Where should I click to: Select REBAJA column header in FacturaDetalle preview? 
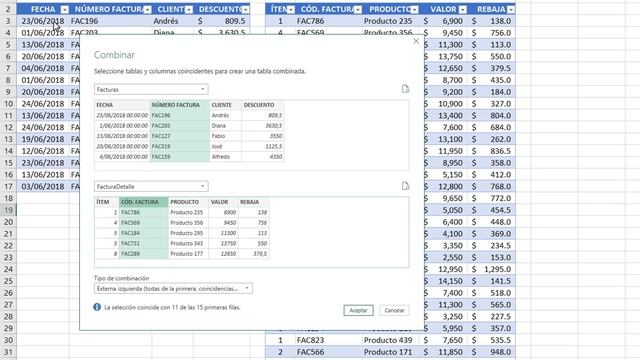[x=253, y=202]
